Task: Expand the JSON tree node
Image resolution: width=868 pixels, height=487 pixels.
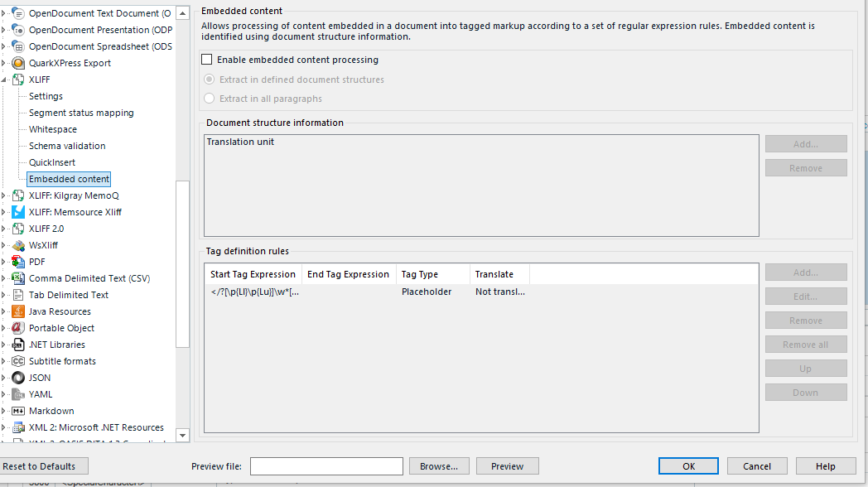Action: coord(3,378)
